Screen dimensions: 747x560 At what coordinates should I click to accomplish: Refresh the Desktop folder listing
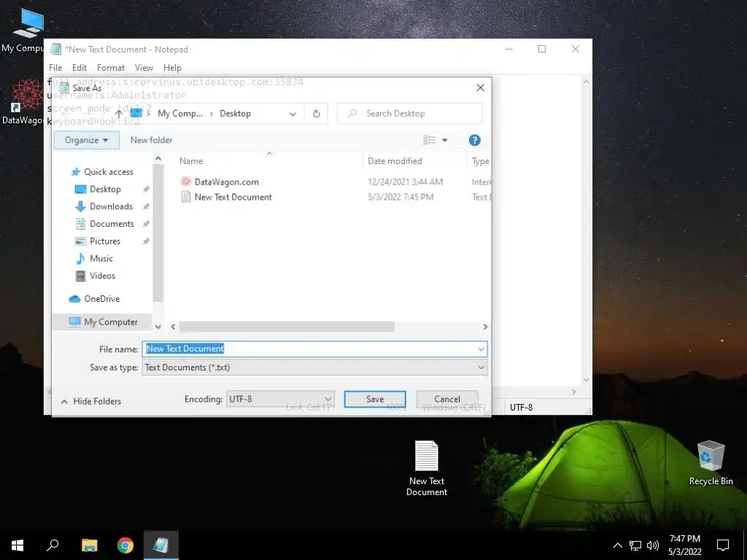(x=317, y=114)
